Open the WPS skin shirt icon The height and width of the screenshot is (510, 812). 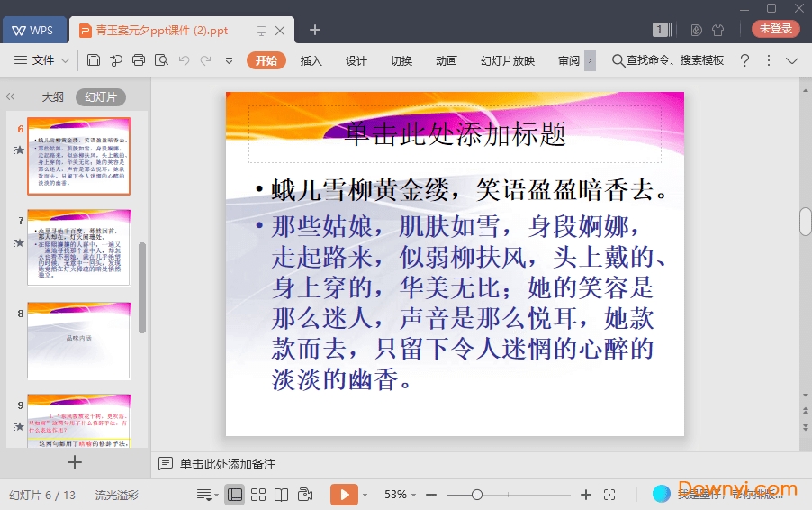[717, 30]
